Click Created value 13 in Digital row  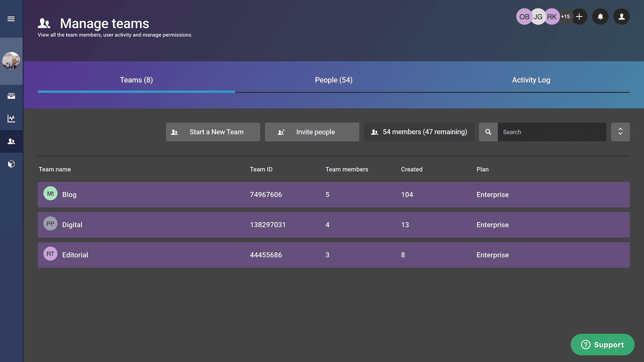point(405,225)
